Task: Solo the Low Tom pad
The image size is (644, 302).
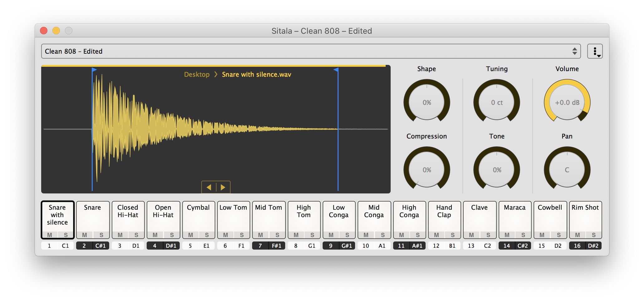Action: (x=242, y=235)
